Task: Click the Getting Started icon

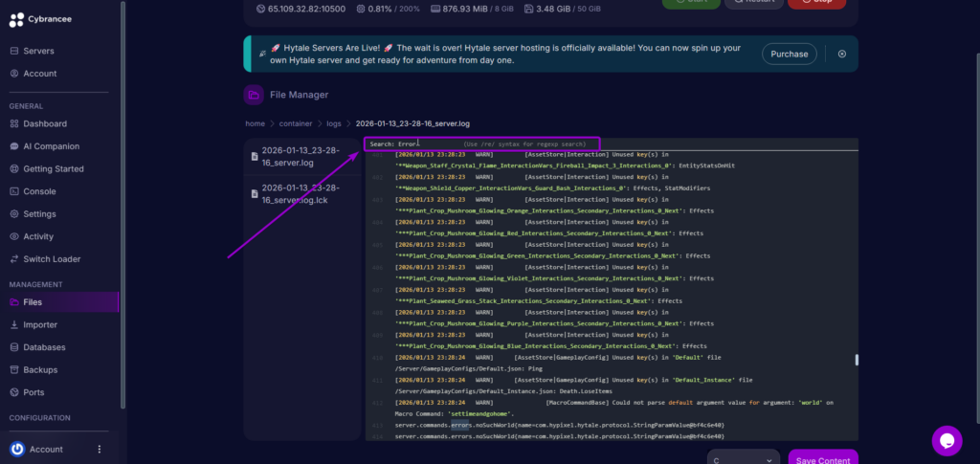Action: click(x=14, y=168)
